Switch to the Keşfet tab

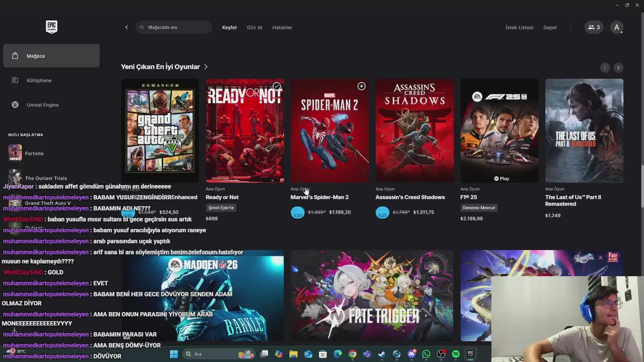tap(229, 27)
